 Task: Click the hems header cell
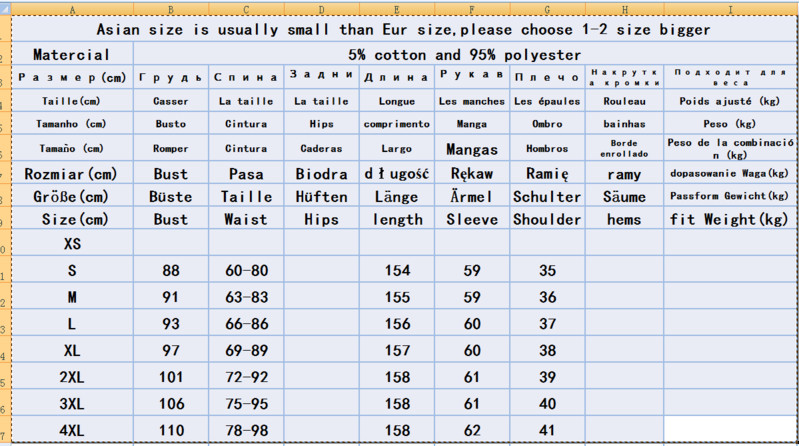(624, 219)
